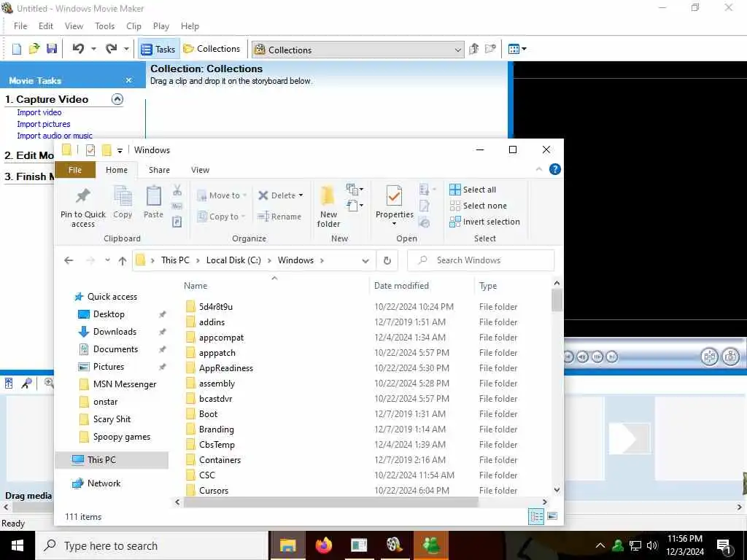Click New Project icon in Movie Maker toolbar
The width and height of the screenshot is (747, 560).
tap(17, 49)
